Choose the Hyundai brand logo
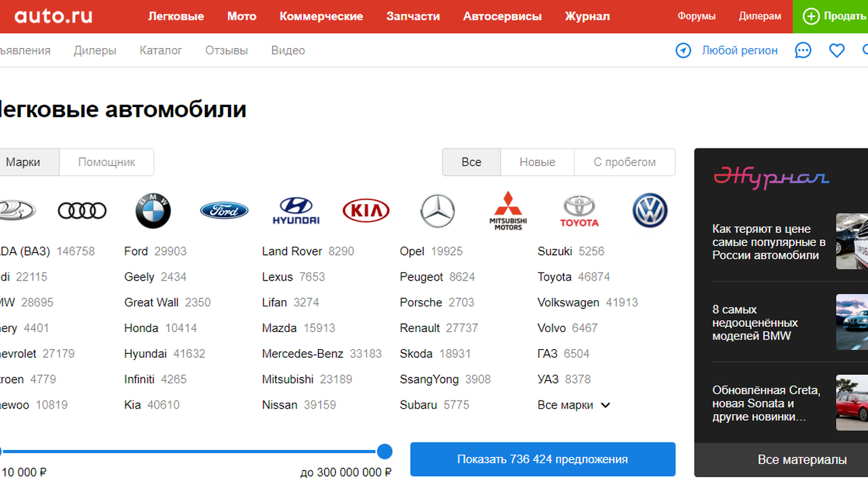868x488 pixels. click(x=296, y=211)
